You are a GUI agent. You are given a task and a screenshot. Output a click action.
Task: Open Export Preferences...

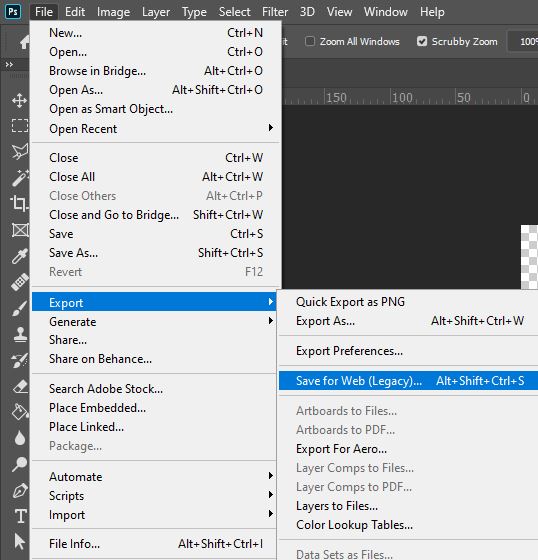point(408,351)
